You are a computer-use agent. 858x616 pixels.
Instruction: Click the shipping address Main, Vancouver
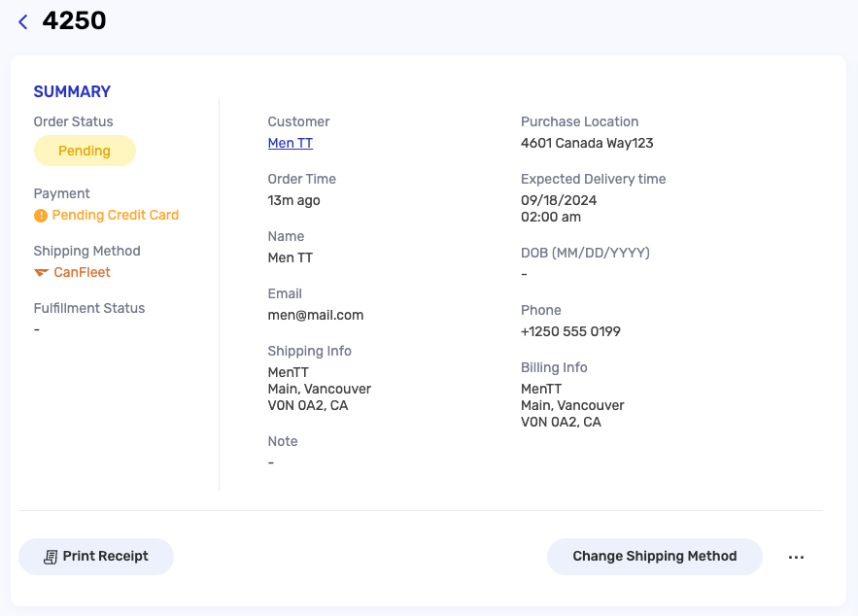pyautogui.click(x=320, y=389)
